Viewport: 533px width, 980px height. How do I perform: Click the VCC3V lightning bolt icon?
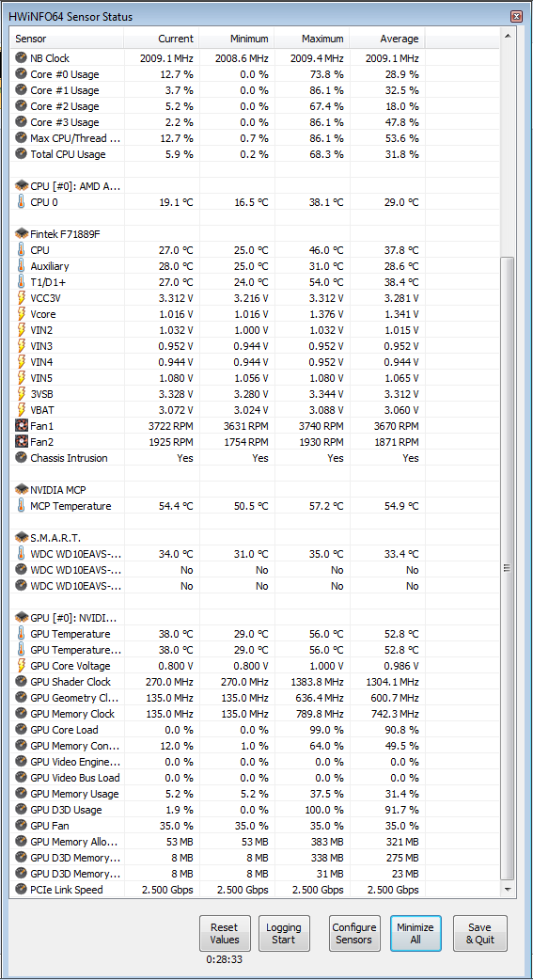tap(22, 297)
